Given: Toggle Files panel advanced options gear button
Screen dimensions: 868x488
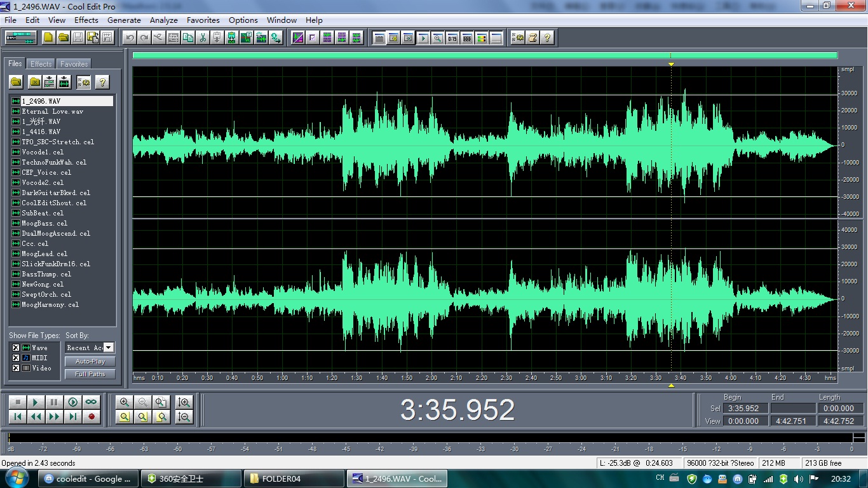Looking at the screenshot, I should pos(83,81).
